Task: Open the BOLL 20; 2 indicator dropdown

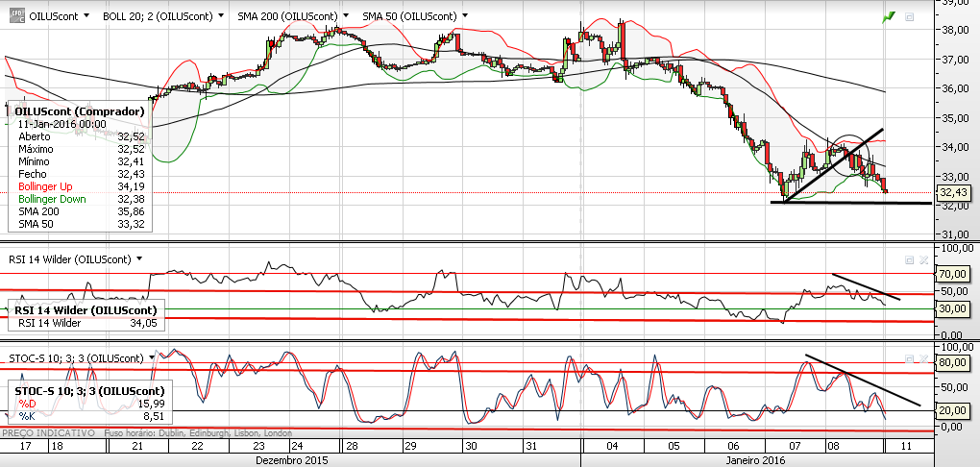Action: tap(221, 15)
